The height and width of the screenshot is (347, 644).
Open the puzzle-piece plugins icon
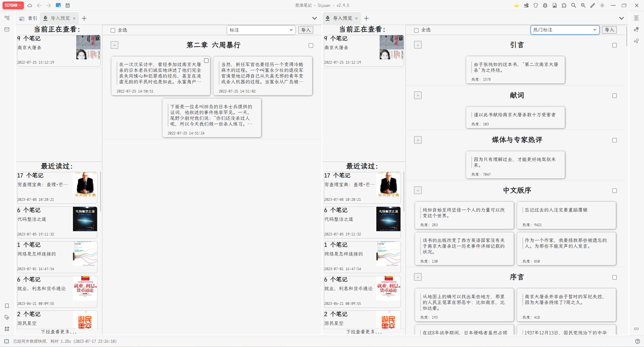point(564,5)
